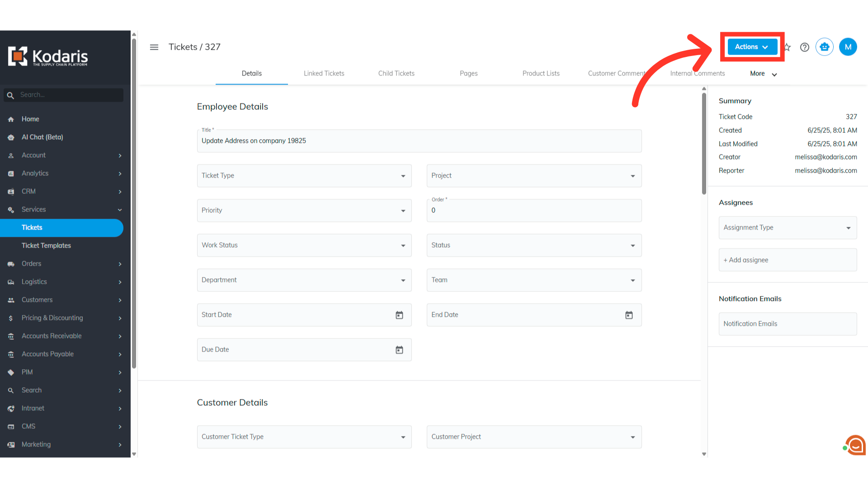Click the Home sidebar icon
Image resolution: width=868 pixels, height=488 pixels.
pos(11,119)
